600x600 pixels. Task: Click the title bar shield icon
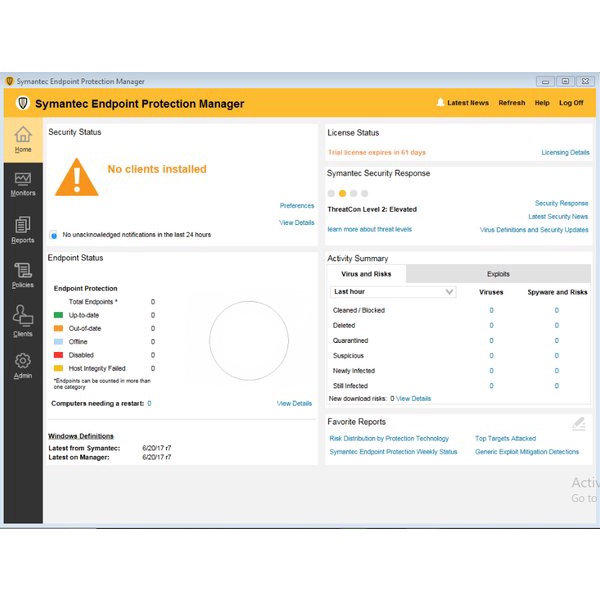coord(10,81)
